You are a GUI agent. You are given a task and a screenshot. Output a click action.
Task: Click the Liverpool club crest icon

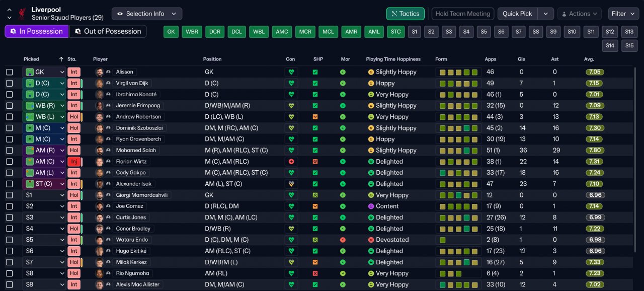22,14
